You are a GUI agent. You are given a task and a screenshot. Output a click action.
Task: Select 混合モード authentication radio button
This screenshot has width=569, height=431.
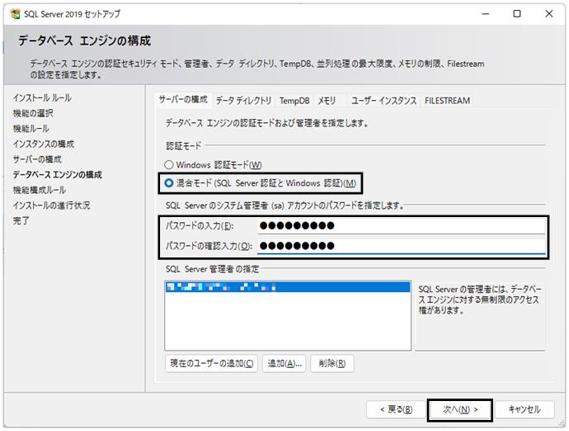(x=169, y=183)
